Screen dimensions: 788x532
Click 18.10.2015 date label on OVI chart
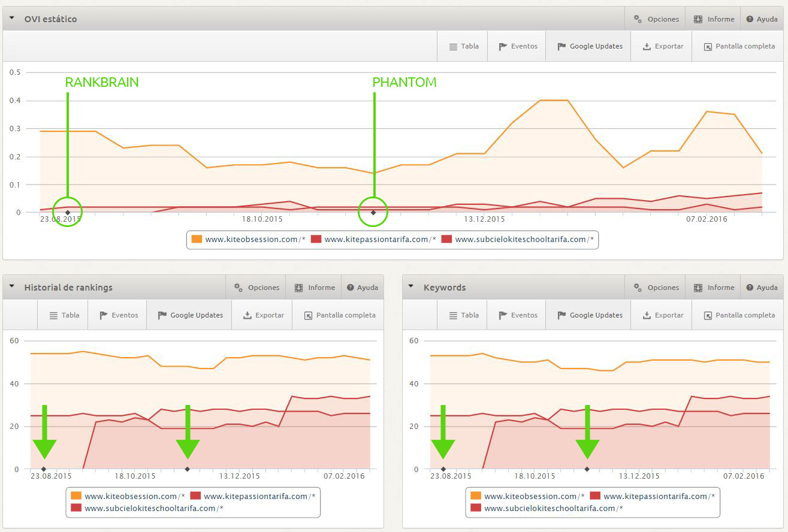point(262,219)
